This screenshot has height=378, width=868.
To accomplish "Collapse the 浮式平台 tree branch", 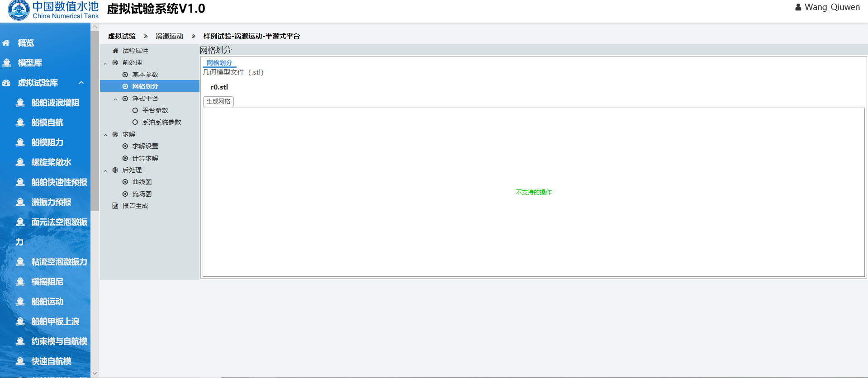I will pos(115,99).
